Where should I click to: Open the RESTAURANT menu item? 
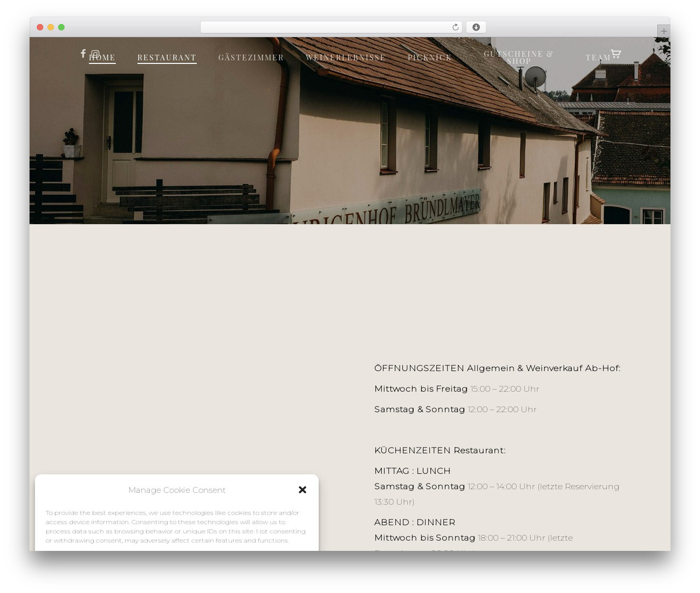click(167, 57)
